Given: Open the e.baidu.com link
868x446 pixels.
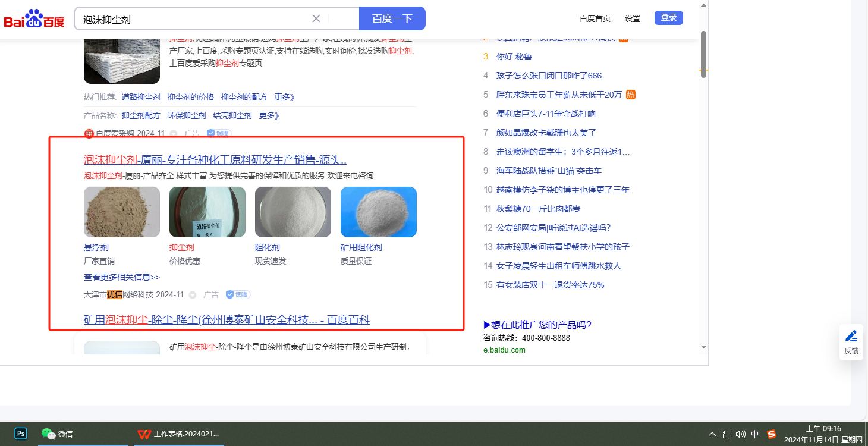Looking at the screenshot, I should pyautogui.click(x=504, y=350).
